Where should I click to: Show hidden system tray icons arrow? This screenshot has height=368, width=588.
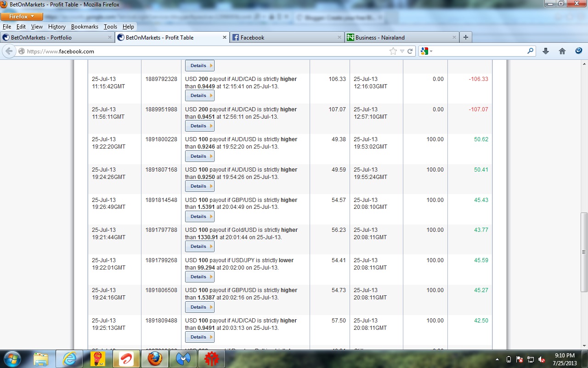pyautogui.click(x=498, y=359)
